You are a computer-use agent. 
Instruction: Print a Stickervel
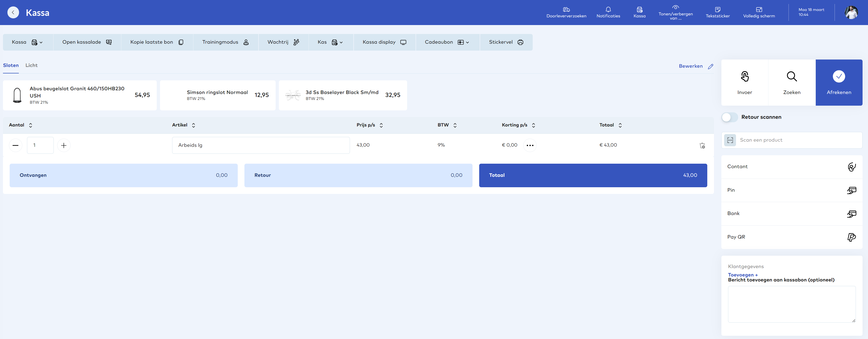point(506,42)
